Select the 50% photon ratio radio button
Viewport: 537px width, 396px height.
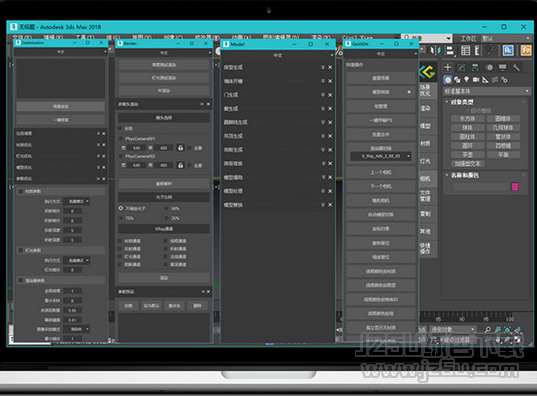pyautogui.click(x=167, y=208)
